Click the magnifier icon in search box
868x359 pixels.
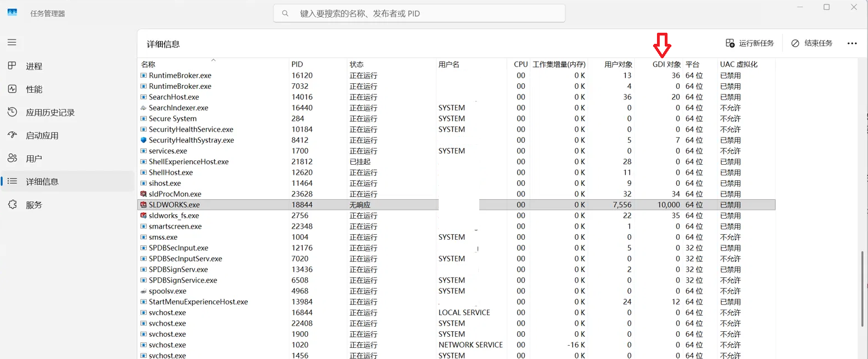[285, 13]
